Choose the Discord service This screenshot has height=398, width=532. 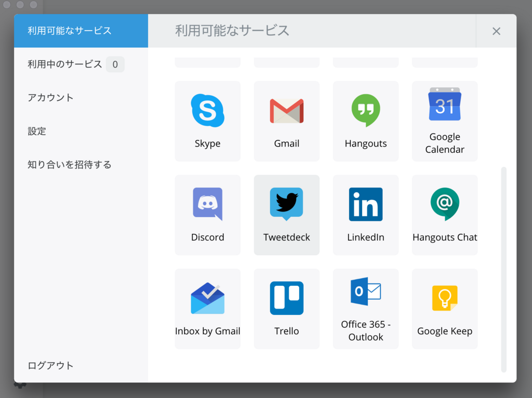coord(207,215)
